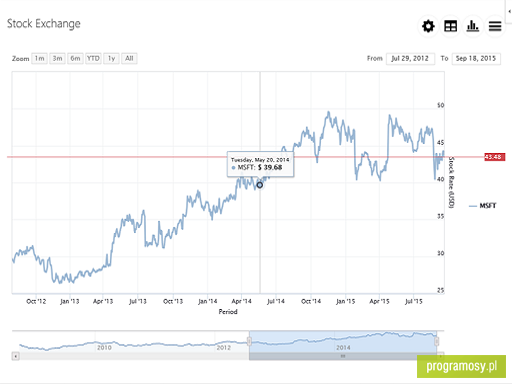512x384 pixels.
Task: Click the Jan '13 axis label
Action: (69, 301)
